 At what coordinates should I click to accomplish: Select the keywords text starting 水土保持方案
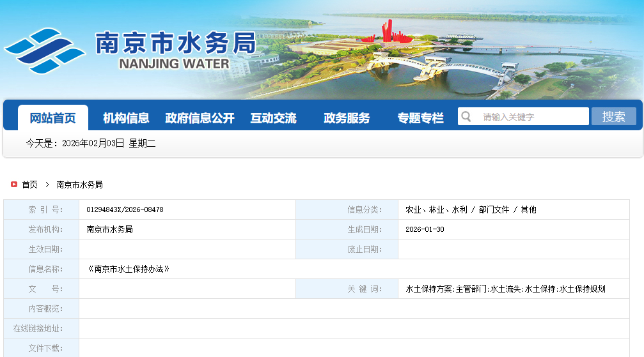[x=506, y=289]
